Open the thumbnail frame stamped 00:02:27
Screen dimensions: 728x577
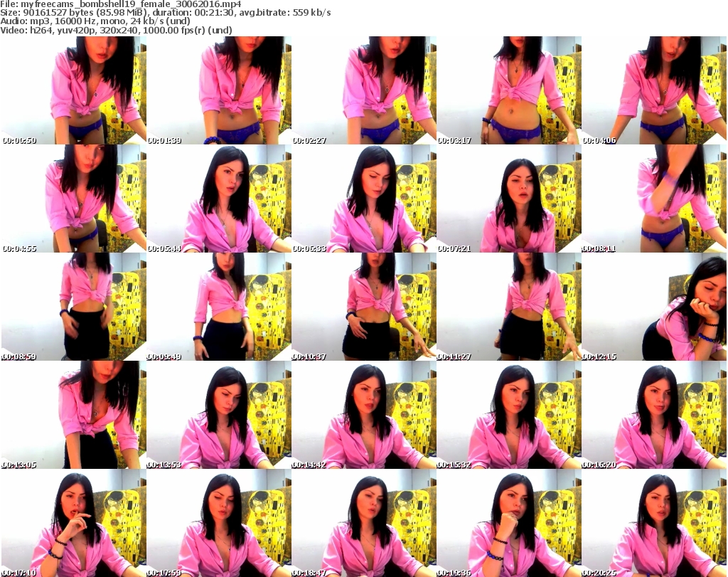[x=364, y=90]
